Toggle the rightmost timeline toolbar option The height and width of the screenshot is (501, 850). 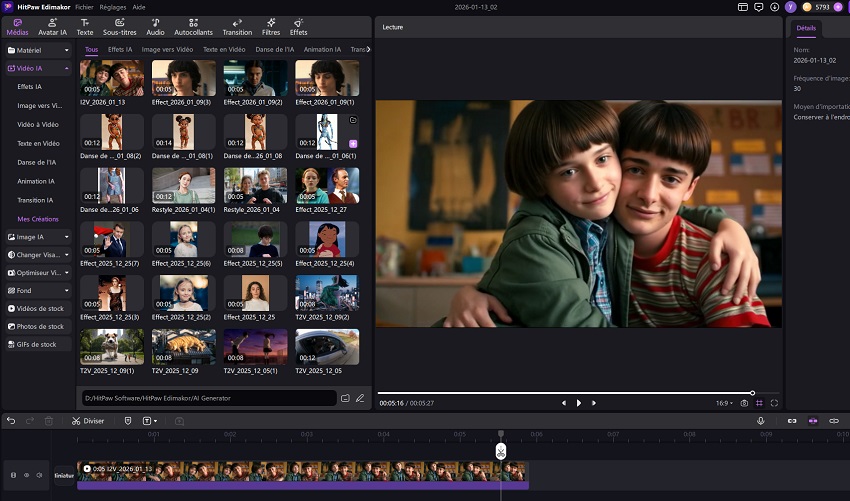pyautogui.click(x=834, y=421)
